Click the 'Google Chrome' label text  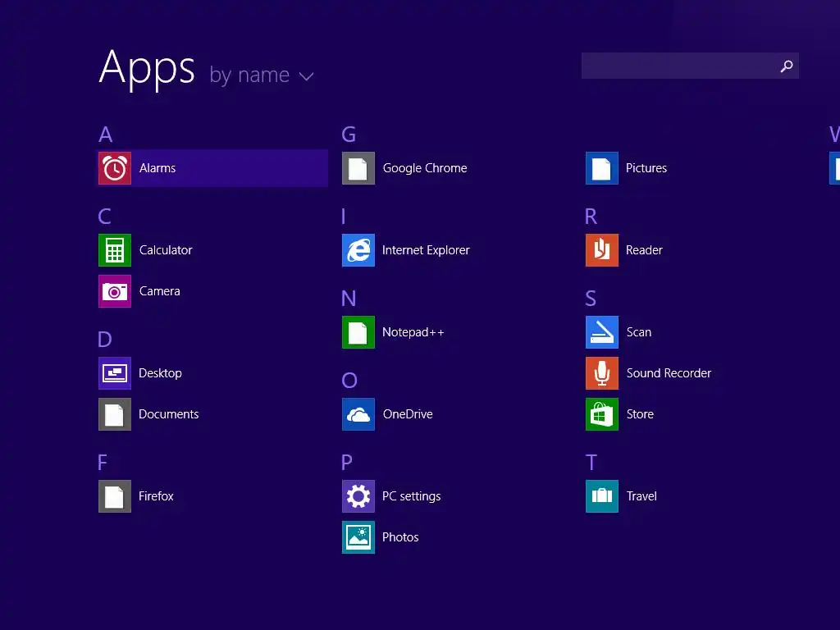point(425,168)
